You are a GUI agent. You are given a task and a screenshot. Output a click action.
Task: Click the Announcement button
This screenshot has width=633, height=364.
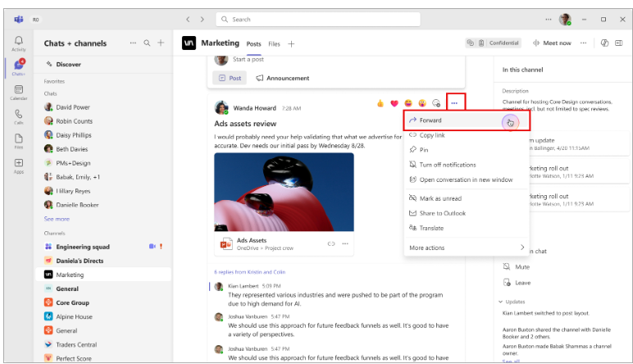click(x=283, y=78)
